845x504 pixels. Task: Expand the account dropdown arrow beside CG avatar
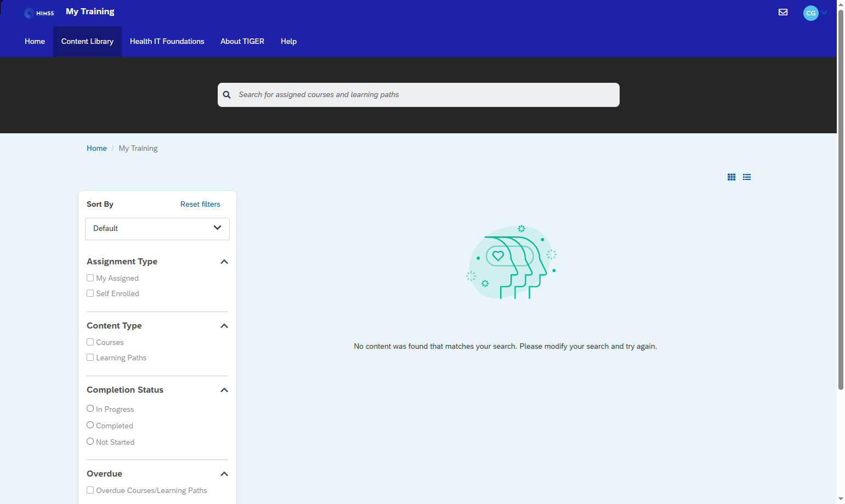tap(824, 13)
